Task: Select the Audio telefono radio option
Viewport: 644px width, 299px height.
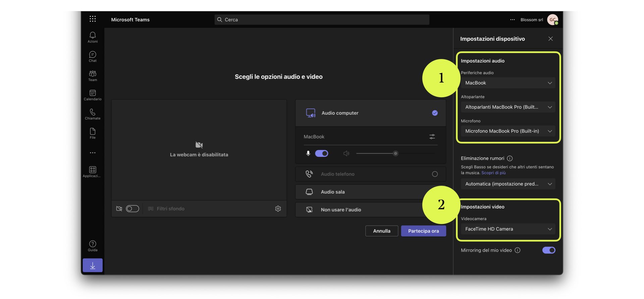Action: (435, 174)
